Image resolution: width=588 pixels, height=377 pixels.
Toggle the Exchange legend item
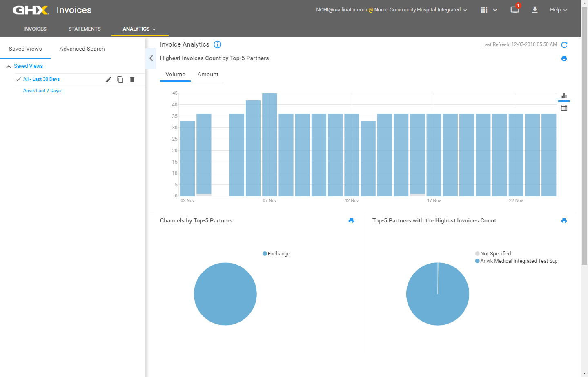(276, 254)
